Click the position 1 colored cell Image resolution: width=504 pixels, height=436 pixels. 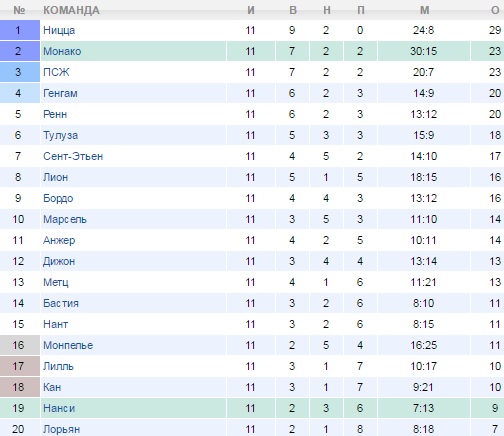pyautogui.click(x=20, y=30)
